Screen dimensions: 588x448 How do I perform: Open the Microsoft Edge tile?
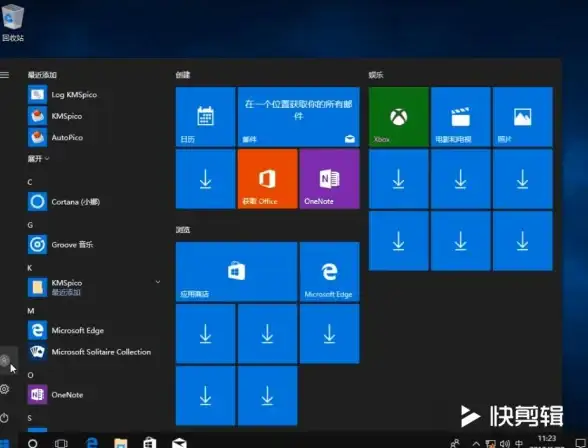click(330, 271)
